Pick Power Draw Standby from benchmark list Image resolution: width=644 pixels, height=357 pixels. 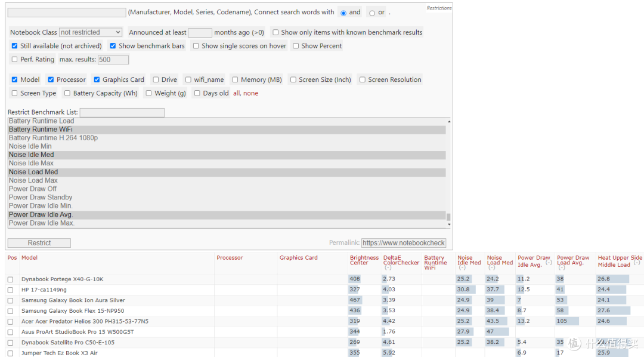pyautogui.click(x=41, y=197)
